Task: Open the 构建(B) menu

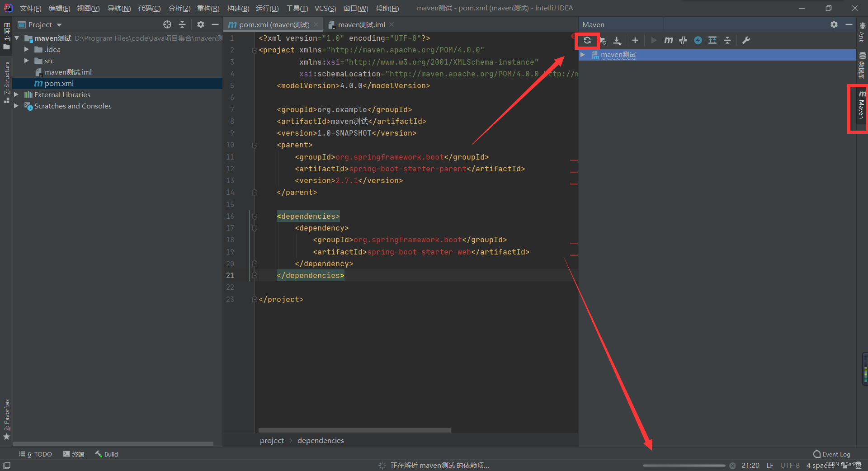Action: tap(238, 8)
